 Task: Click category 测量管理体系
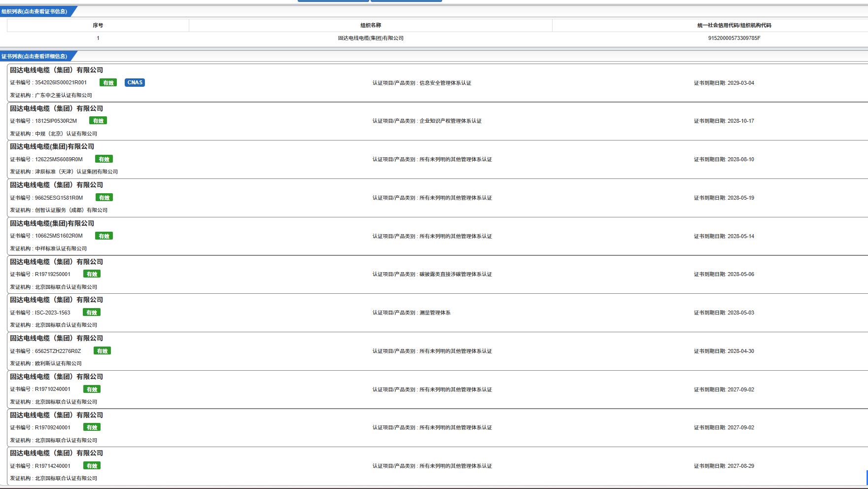435,313
